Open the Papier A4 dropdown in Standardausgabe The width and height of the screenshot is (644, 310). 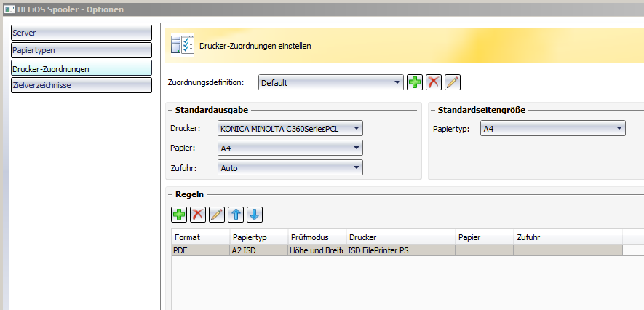click(290, 148)
